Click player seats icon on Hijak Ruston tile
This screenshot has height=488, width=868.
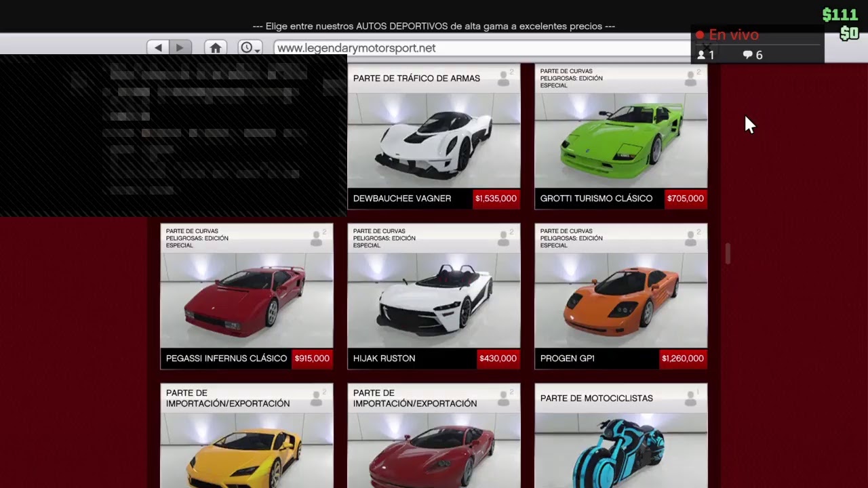pos(504,238)
